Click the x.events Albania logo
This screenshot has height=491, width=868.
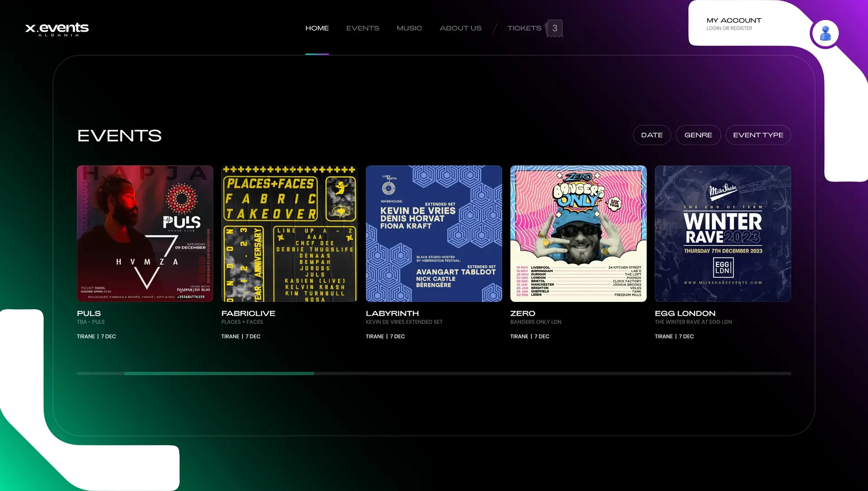click(x=57, y=29)
